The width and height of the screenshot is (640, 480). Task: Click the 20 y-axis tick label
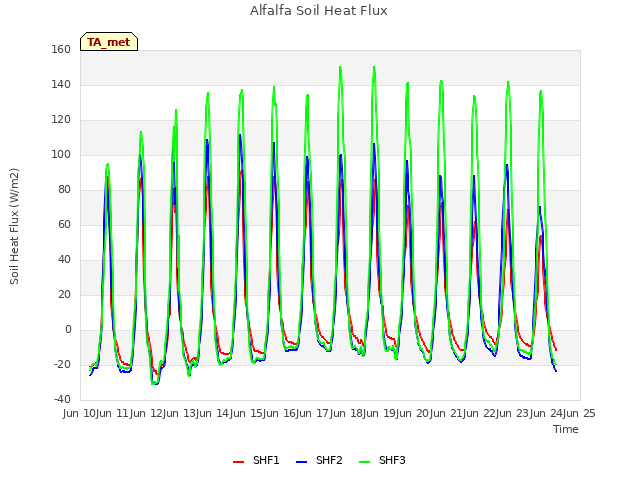[x=64, y=294]
